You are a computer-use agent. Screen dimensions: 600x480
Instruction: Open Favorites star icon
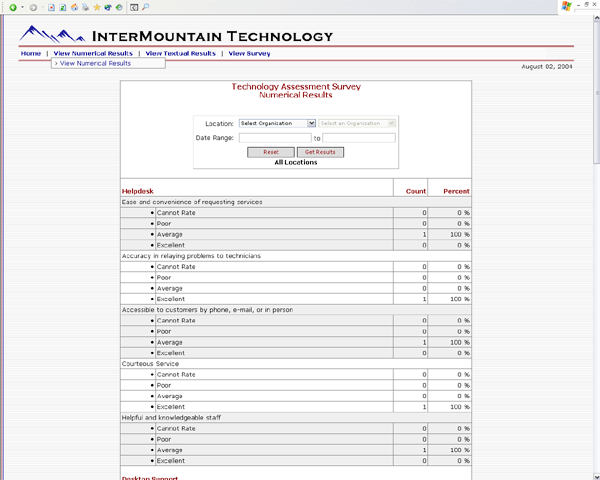[x=97, y=7]
